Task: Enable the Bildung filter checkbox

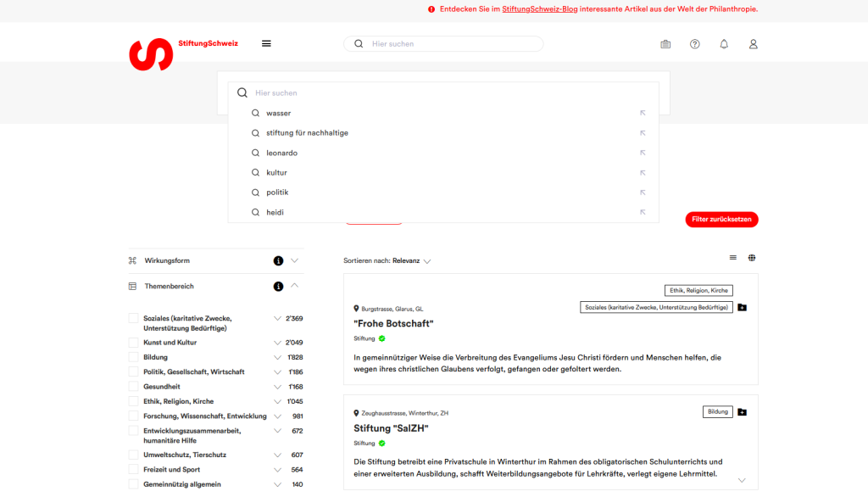Action: (x=133, y=357)
